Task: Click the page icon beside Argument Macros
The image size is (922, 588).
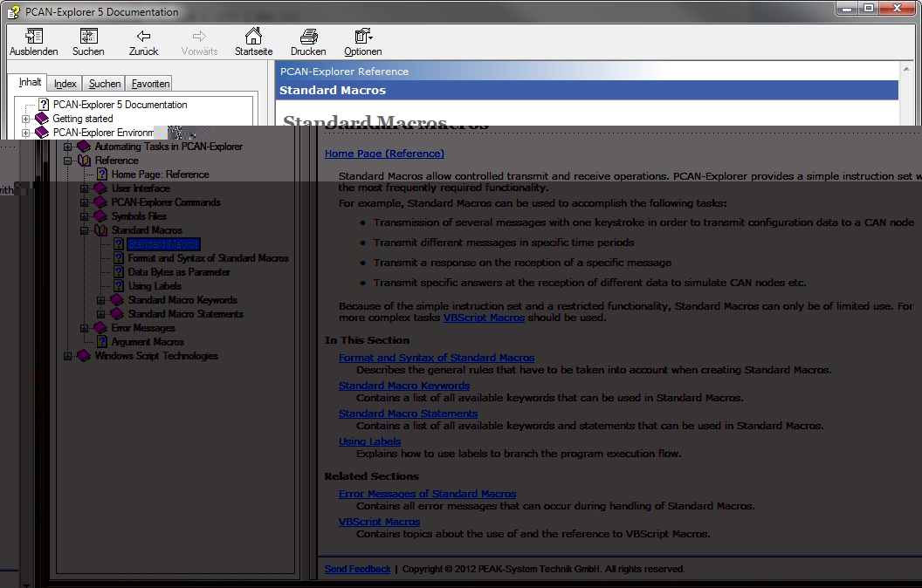Action: [102, 342]
